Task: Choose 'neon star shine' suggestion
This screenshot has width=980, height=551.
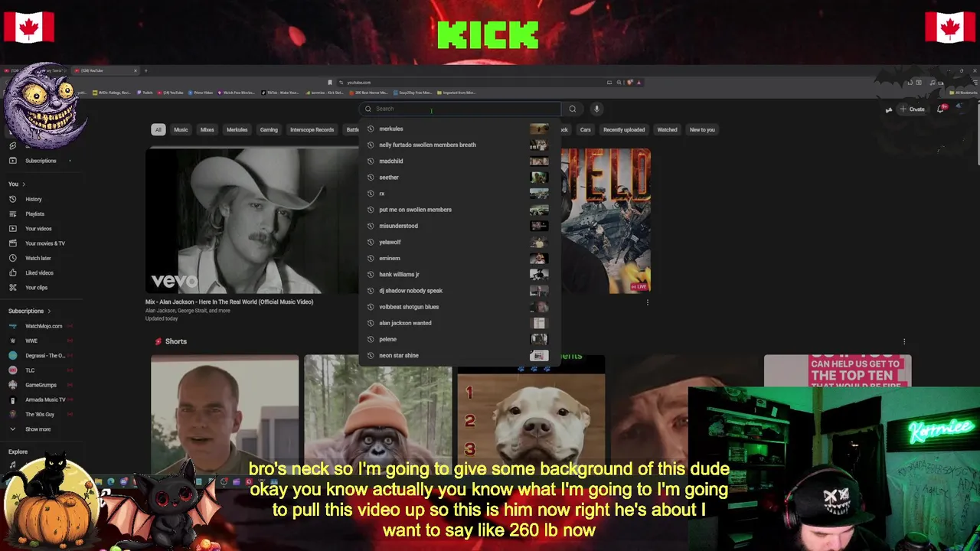Action: [x=459, y=355]
